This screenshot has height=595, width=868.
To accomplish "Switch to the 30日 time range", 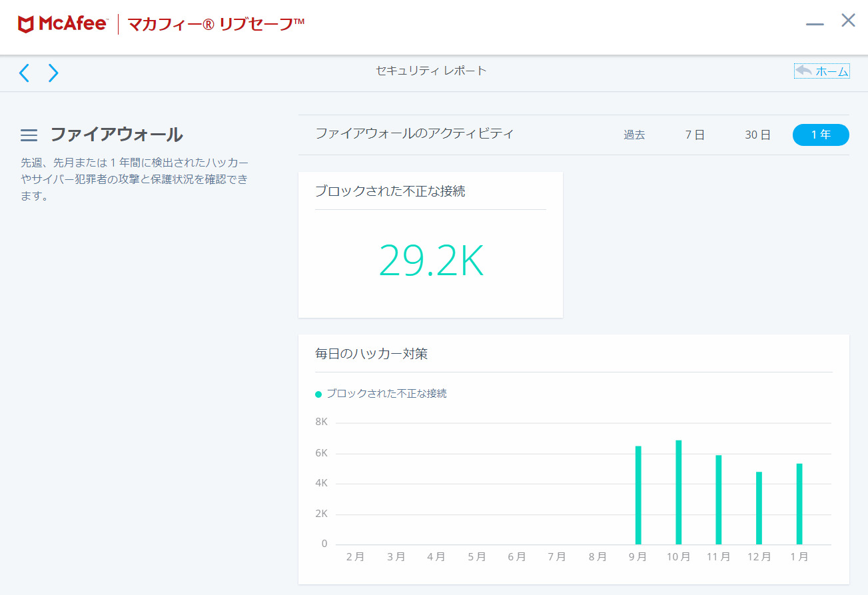I will 757,135.
